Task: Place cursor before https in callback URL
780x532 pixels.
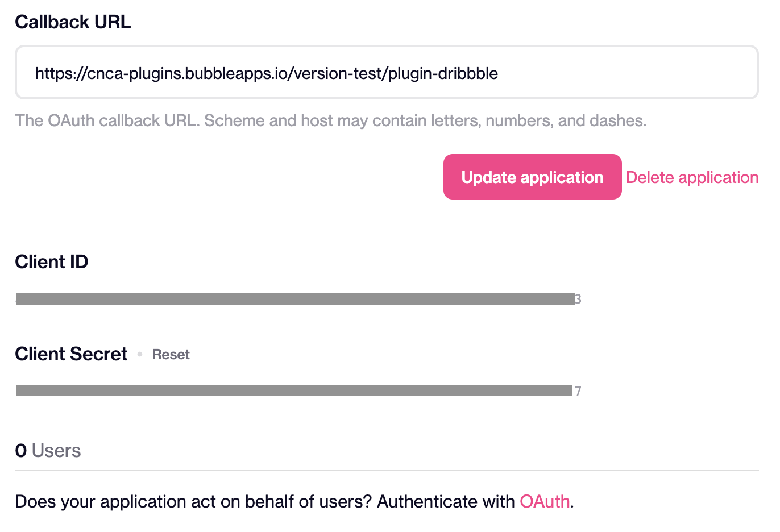Action: [35, 73]
